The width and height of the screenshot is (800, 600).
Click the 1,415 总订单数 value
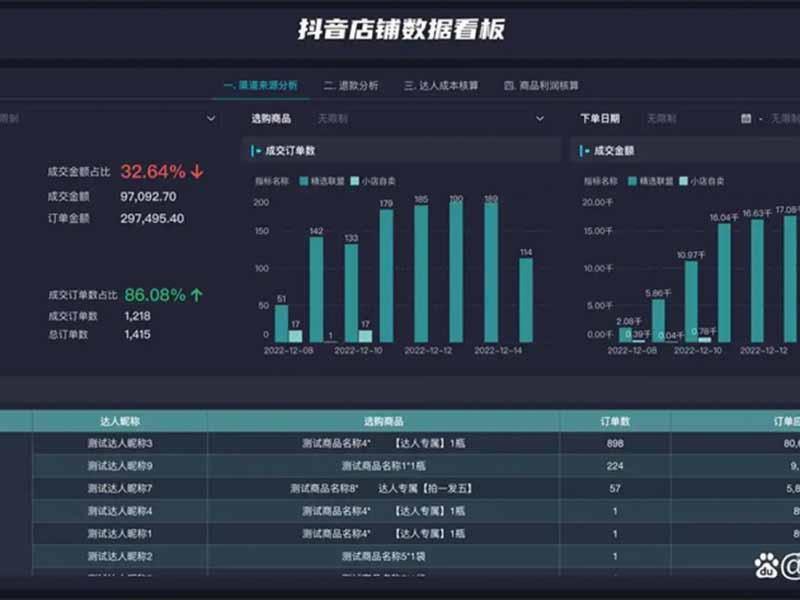pos(137,335)
